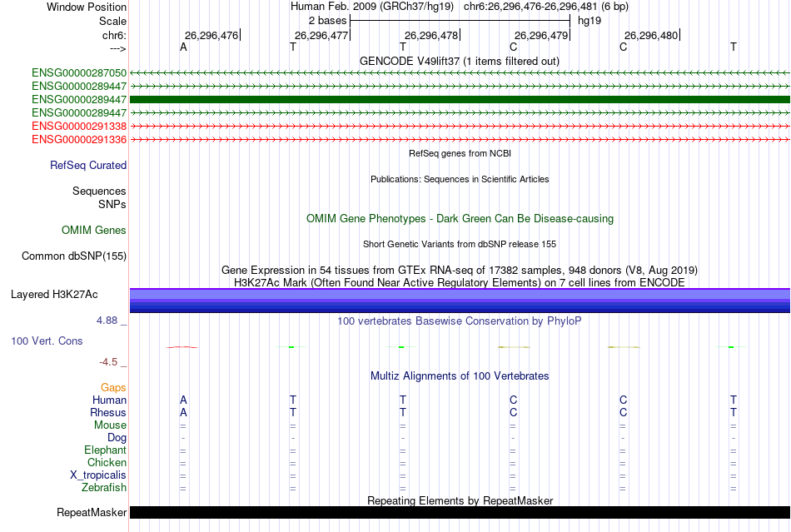Click the Layered H3K27Ac label
791x532 pixels.
pos(54,295)
